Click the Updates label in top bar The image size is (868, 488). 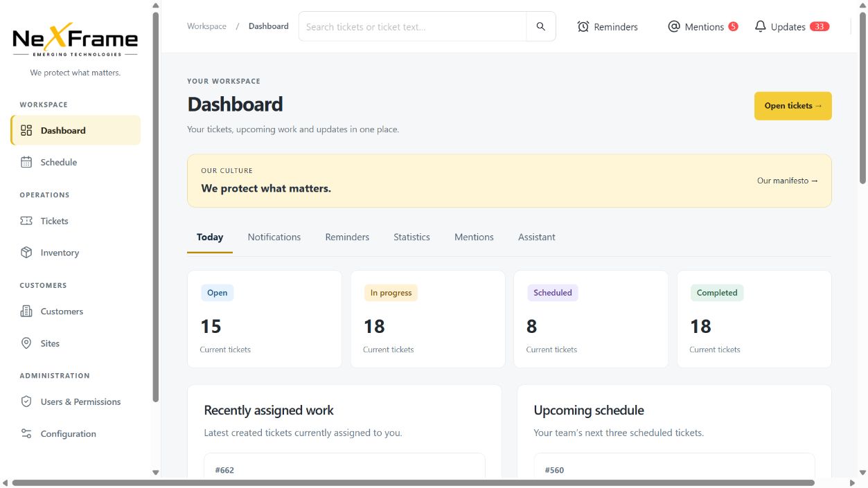(x=788, y=27)
